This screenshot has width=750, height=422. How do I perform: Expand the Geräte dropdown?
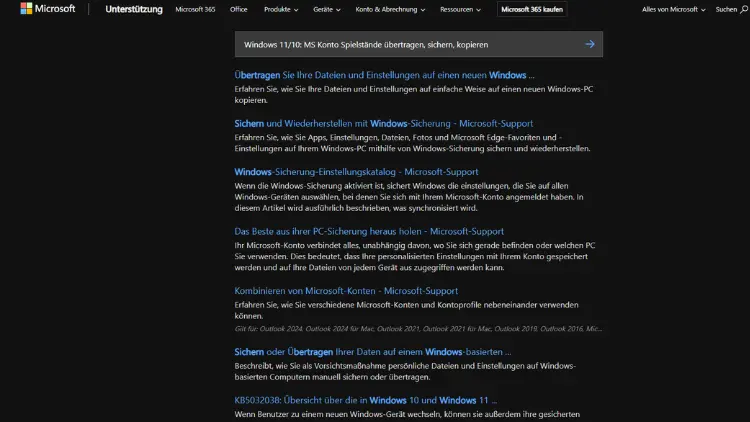tap(327, 9)
